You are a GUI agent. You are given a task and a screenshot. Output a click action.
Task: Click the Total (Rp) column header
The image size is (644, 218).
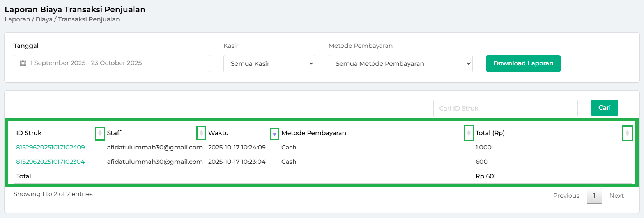pos(490,133)
